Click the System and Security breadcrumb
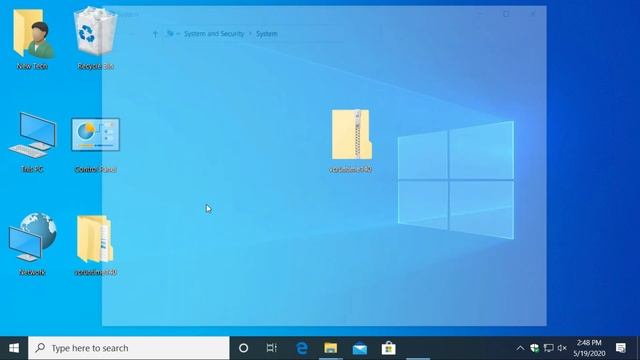640x360 pixels. pyautogui.click(x=214, y=33)
